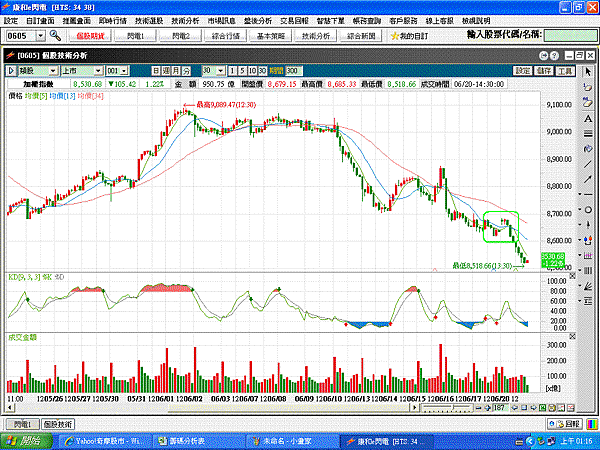The image size is (600, 450).
Task: Open the line thickness tool
Action: [x=587, y=134]
